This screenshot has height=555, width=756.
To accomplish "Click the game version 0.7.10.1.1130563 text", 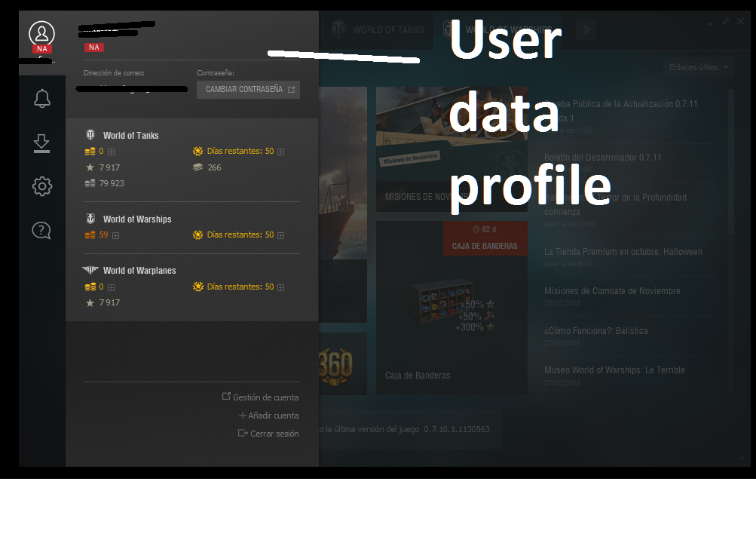I will [x=457, y=429].
